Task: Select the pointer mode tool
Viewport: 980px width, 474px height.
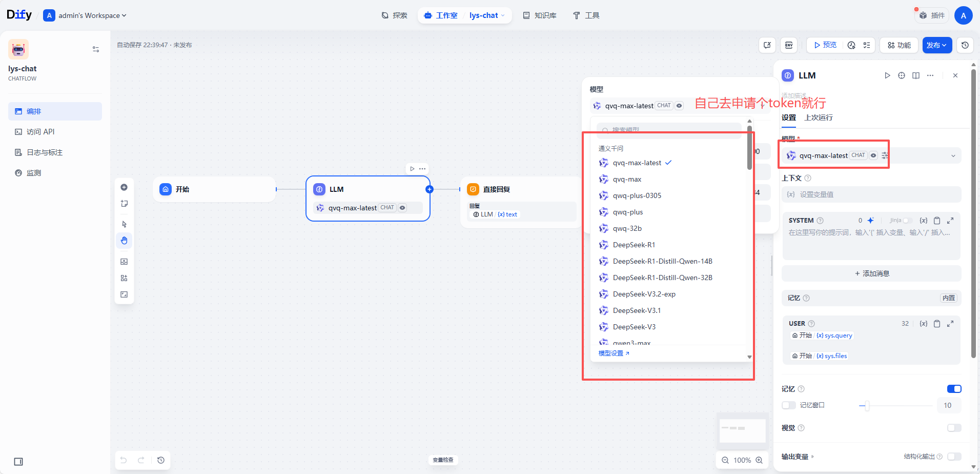Action: point(124,224)
